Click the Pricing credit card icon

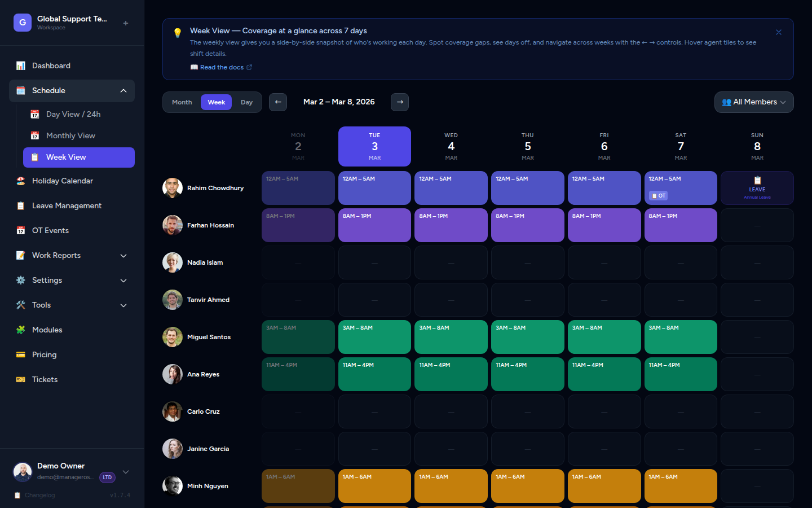21,355
